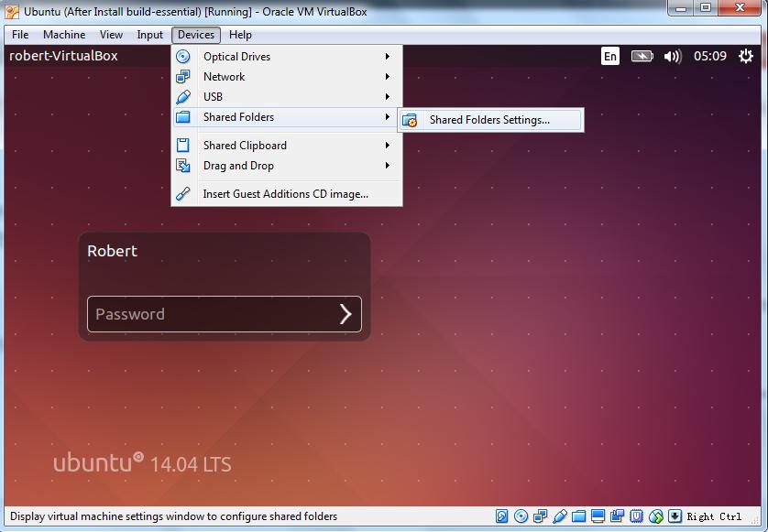
Task: Open the File menu
Action: [20, 35]
